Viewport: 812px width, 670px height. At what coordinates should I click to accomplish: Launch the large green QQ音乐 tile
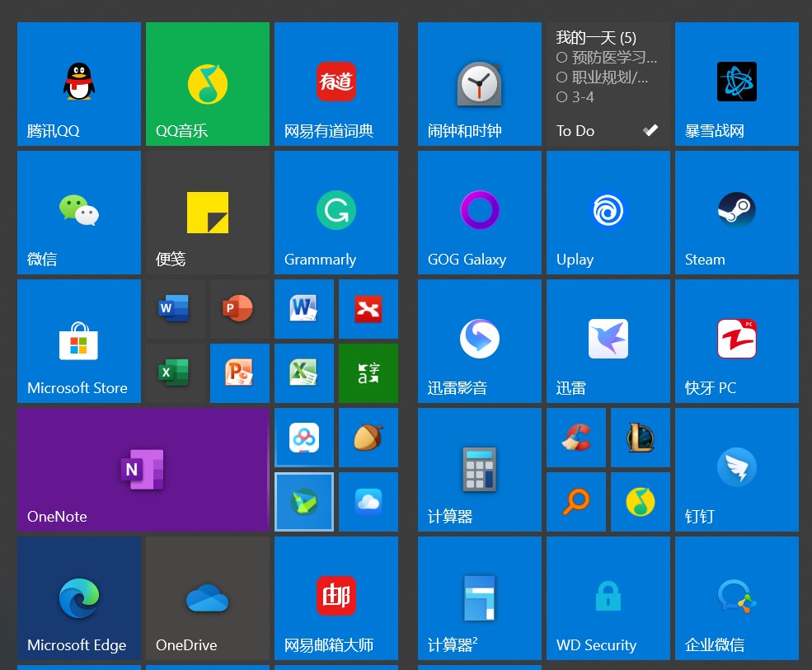click(208, 84)
